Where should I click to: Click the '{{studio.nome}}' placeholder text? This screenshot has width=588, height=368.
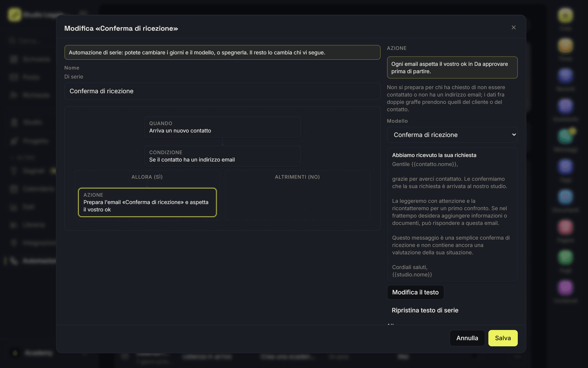pos(412,274)
